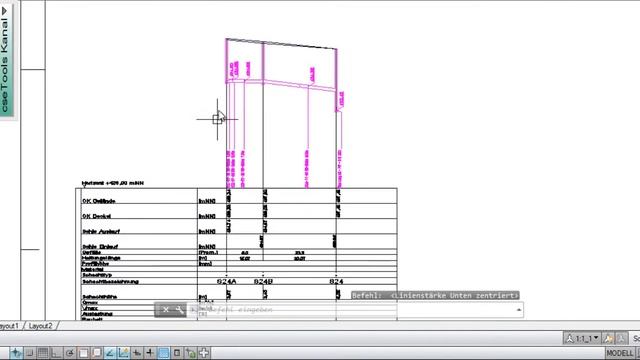Click the auto-add annotation scales icon
Viewport: 640px width, 360px height.
tap(621, 338)
